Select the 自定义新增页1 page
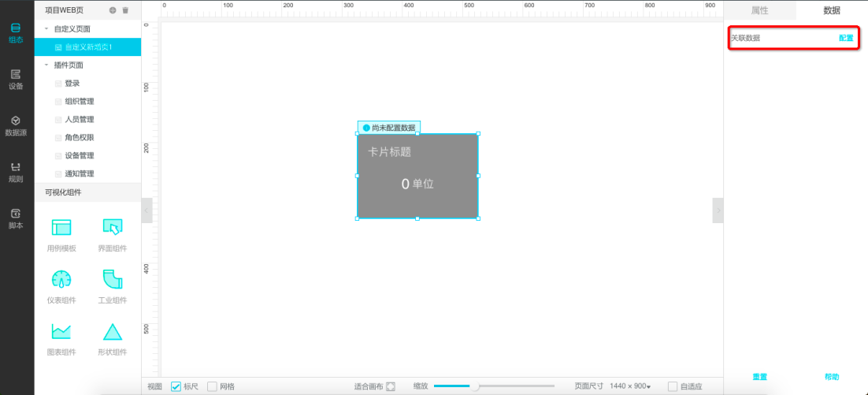This screenshot has width=868, height=395. pos(87,47)
